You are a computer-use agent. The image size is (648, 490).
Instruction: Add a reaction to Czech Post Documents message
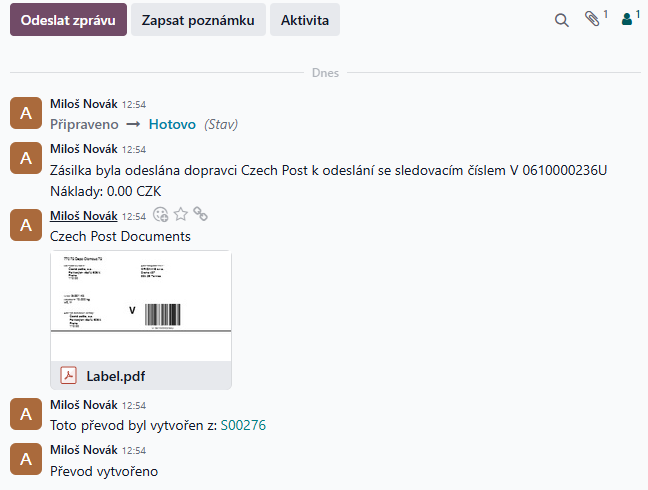pos(160,214)
